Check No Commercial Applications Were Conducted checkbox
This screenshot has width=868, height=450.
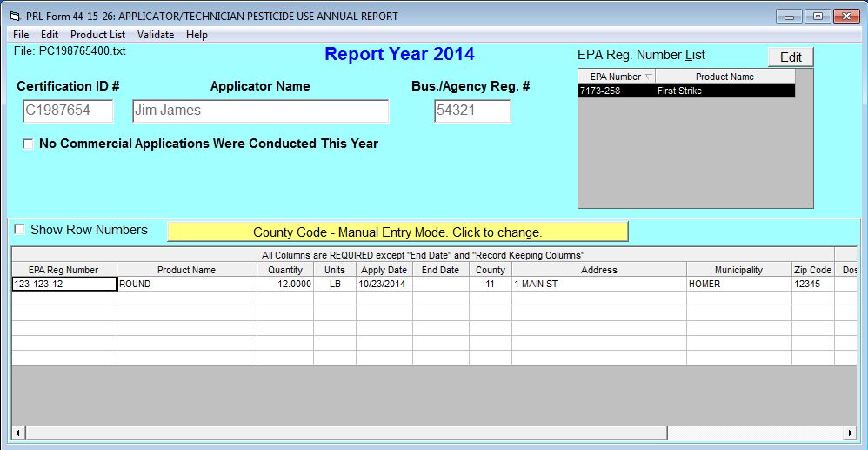click(x=29, y=144)
